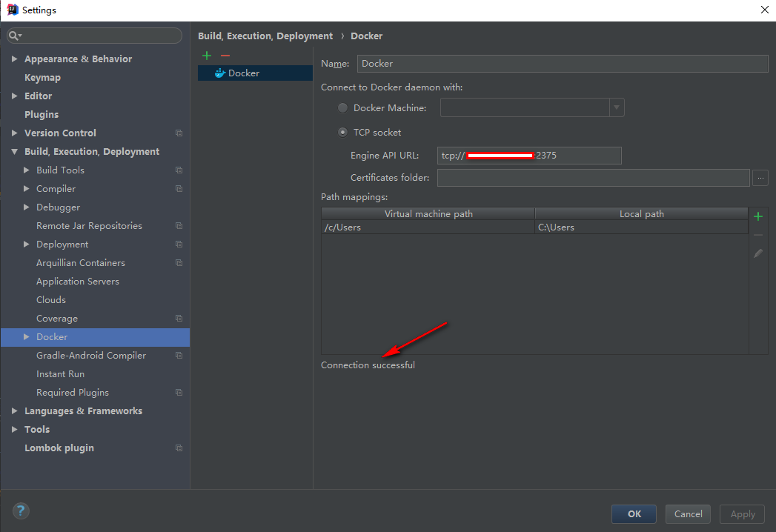Click the browse button for Certificates folder

point(760,178)
